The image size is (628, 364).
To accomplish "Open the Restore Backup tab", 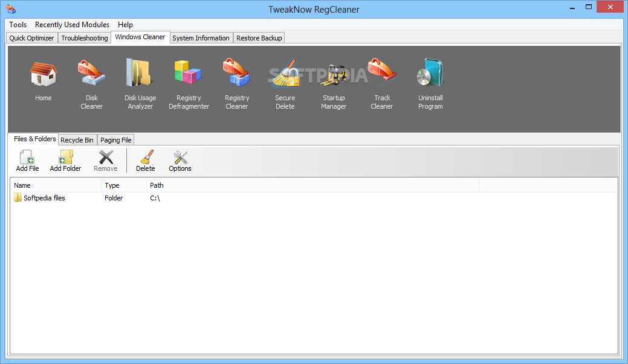I will (259, 38).
